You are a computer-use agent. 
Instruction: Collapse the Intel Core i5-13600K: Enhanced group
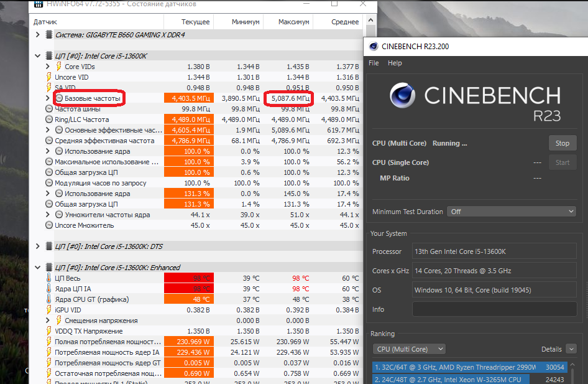(x=37, y=267)
